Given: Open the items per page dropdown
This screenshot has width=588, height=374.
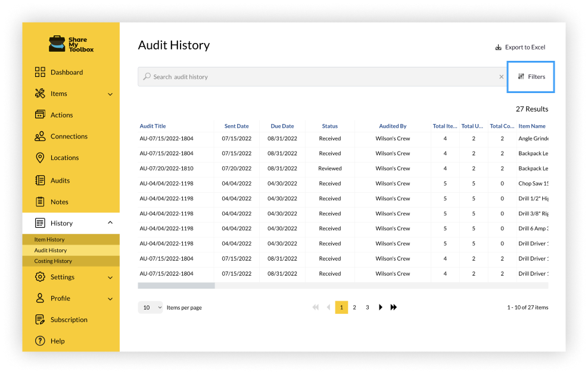Looking at the screenshot, I should click(x=151, y=307).
